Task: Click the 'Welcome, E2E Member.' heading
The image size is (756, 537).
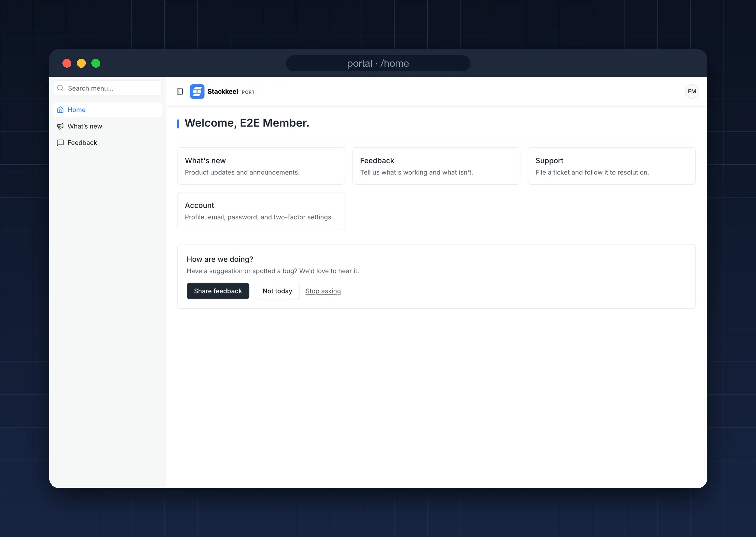Action: pos(247,123)
